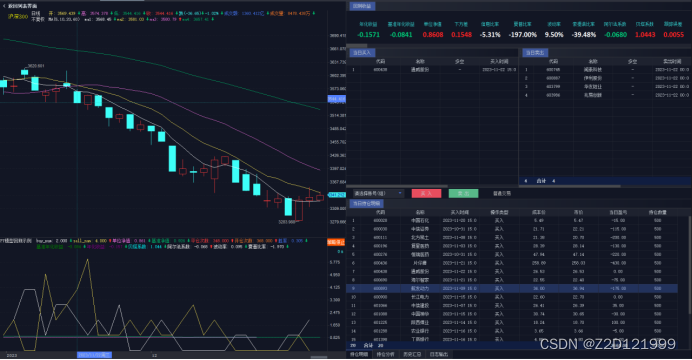Select the 中国石化 row in the holdings table
Viewport: 692px width, 360px height.
[x=513, y=220]
